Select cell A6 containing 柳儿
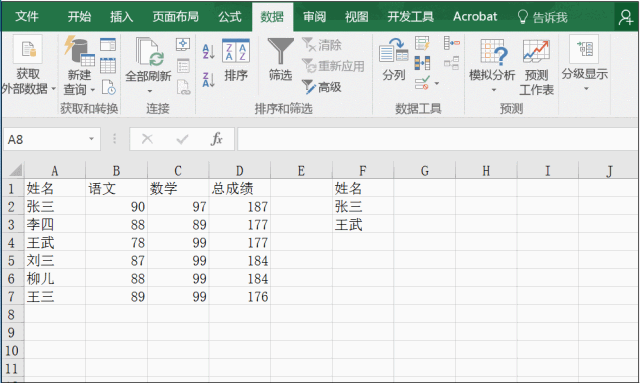The width and height of the screenshot is (640, 383). [55, 278]
